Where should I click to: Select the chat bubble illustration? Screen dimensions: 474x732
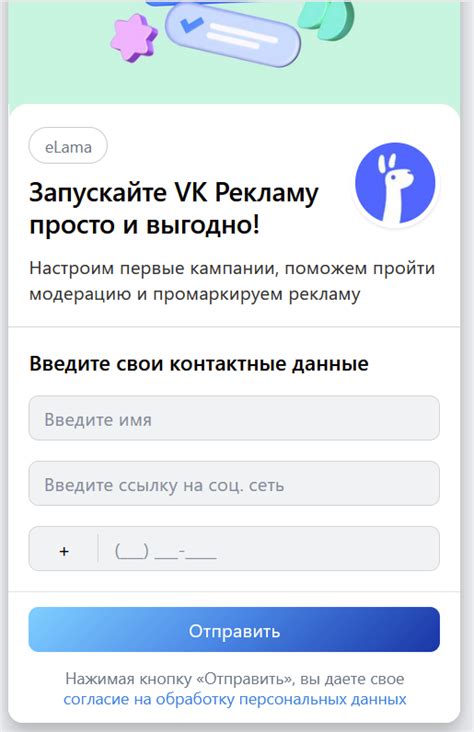(233, 33)
